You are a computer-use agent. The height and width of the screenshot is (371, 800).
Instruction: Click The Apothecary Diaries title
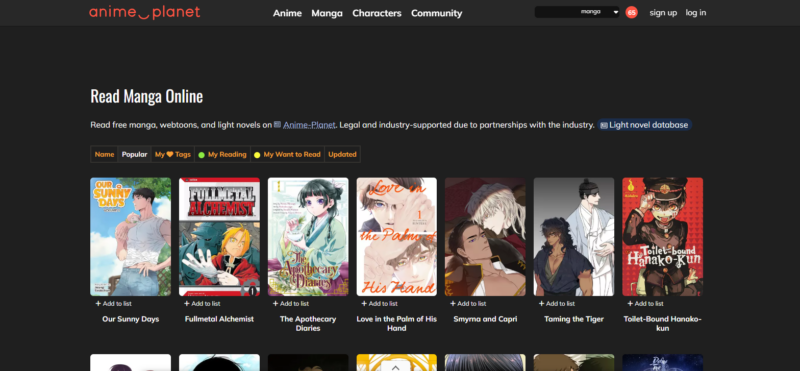(x=308, y=324)
